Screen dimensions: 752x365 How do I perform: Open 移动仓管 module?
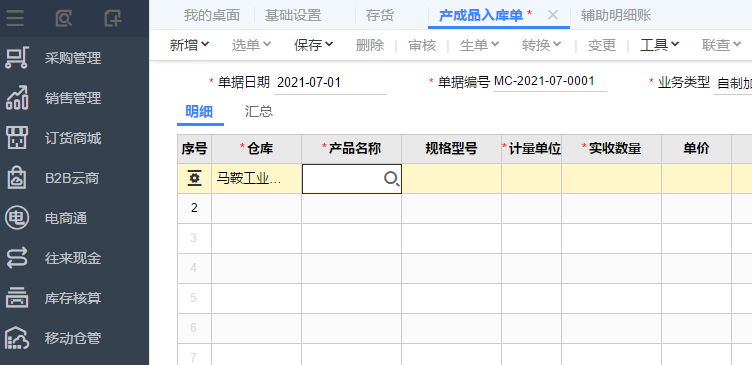(74, 338)
